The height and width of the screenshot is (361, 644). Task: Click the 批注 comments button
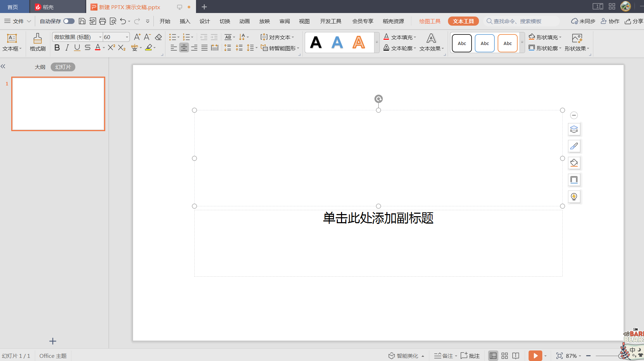point(470,356)
